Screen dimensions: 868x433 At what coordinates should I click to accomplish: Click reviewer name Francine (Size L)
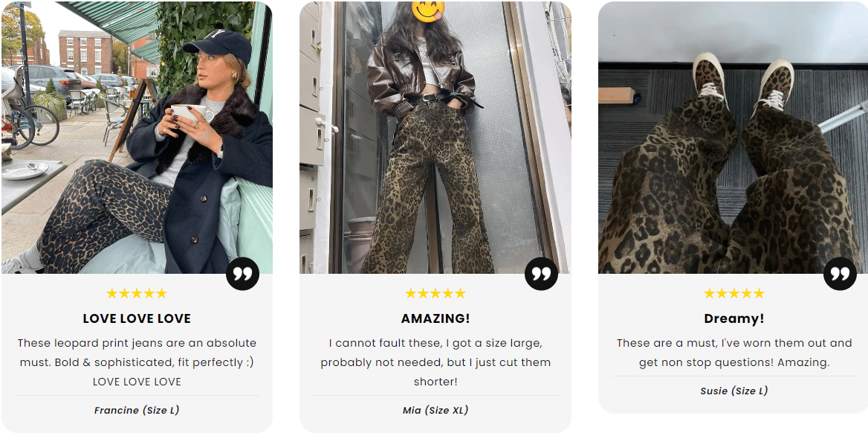click(x=137, y=410)
